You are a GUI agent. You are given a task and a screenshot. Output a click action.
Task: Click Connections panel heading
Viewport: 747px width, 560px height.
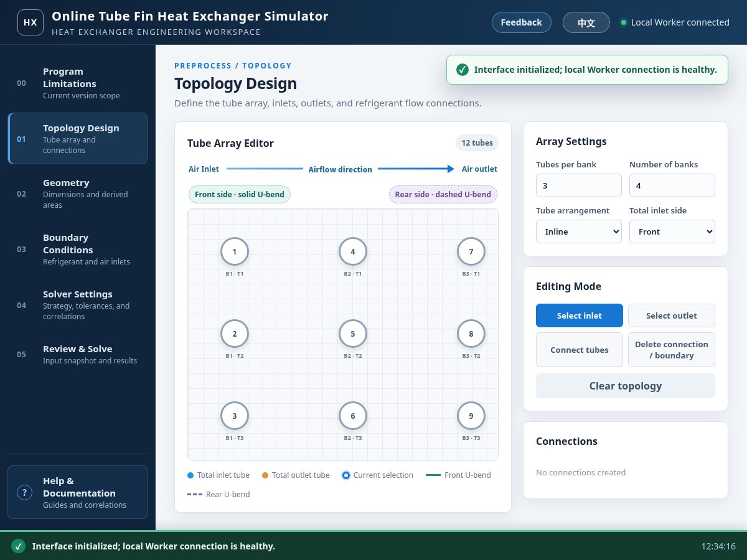pyautogui.click(x=566, y=441)
